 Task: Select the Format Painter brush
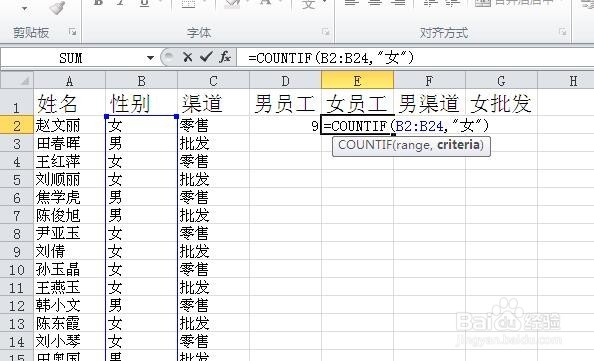click(x=57, y=7)
